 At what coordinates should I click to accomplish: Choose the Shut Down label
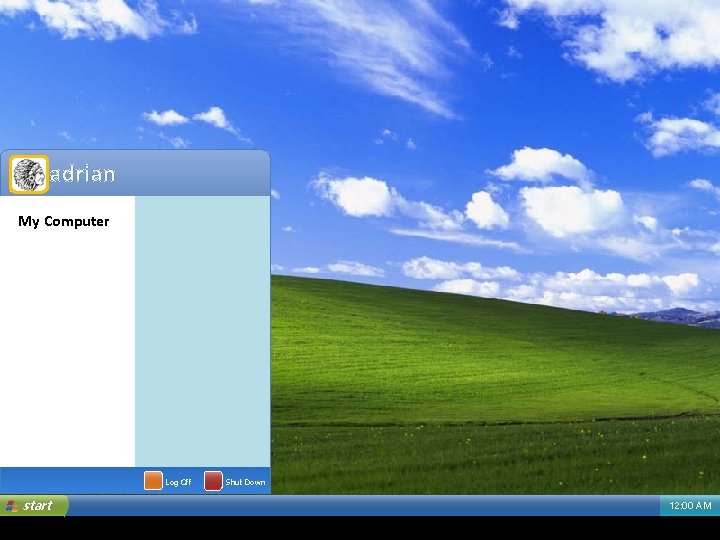click(245, 482)
